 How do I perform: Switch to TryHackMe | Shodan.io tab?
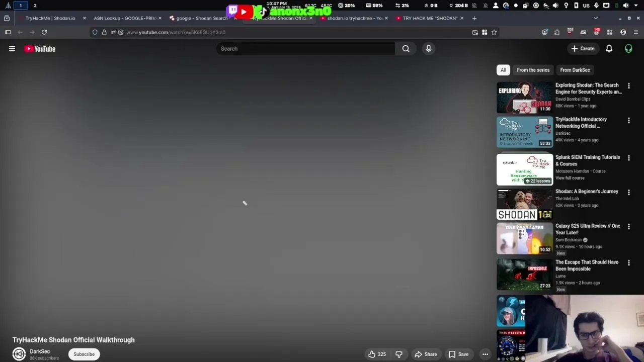50,18
